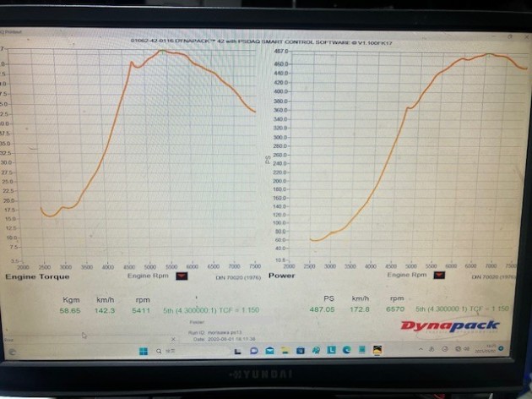Click the power chart peak marker
Screen dimensions: 532x399
click(489, 54)
